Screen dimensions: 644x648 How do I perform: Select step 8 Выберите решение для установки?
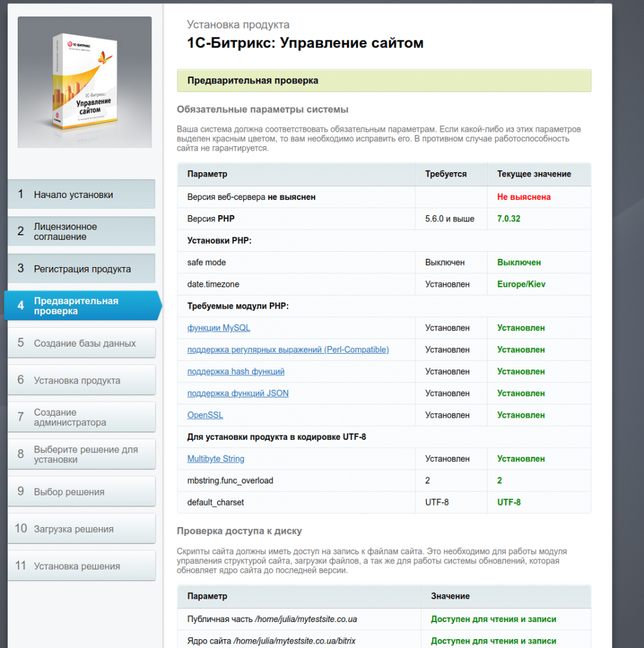(x=82, y=454)
